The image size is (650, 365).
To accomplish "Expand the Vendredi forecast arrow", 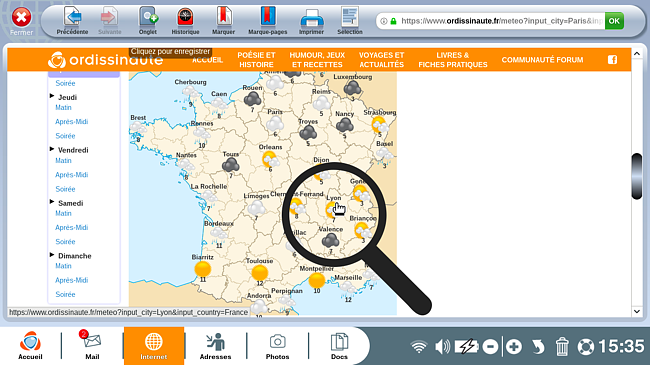I will click(x=52, y=149).
